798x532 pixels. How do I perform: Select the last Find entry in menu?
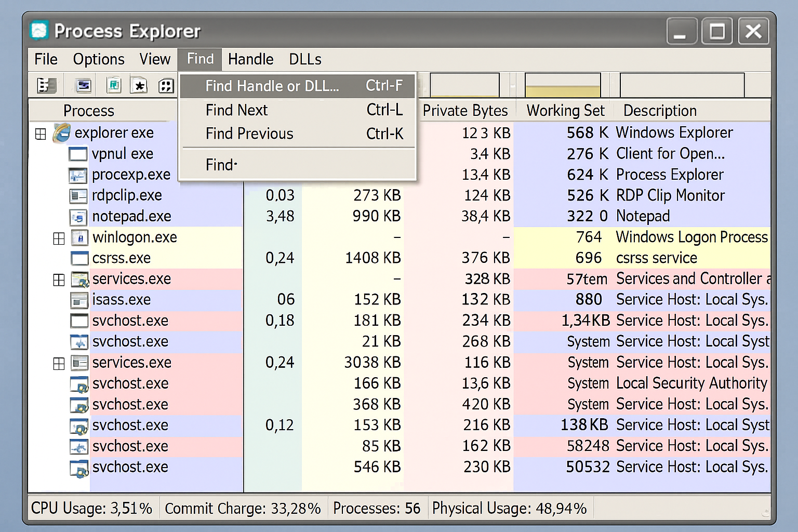tap(297, 165)
